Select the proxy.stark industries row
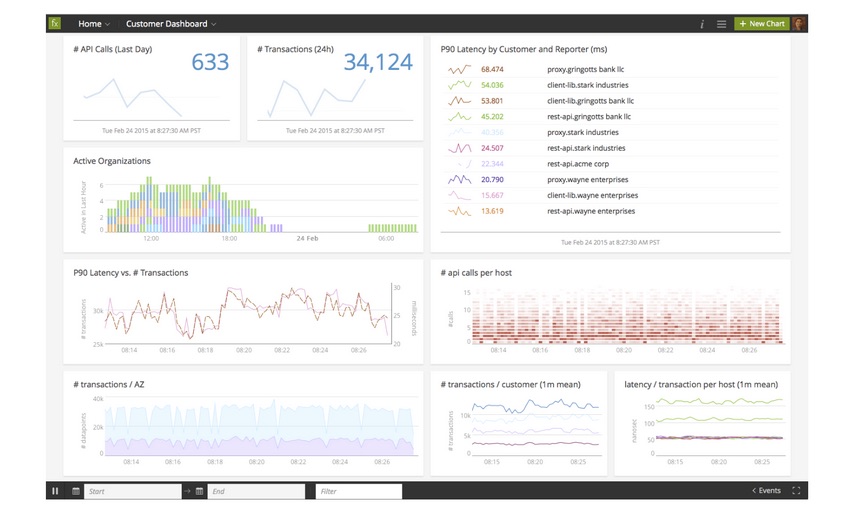Screen dimensions: 848x516 (x=610, y=132)
